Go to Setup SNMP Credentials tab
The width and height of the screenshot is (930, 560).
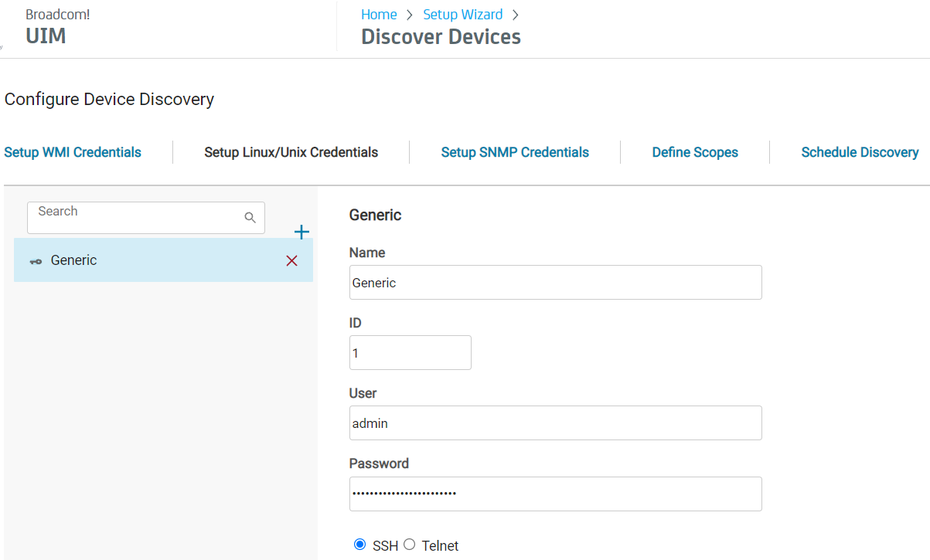click(x=515, y=152)
